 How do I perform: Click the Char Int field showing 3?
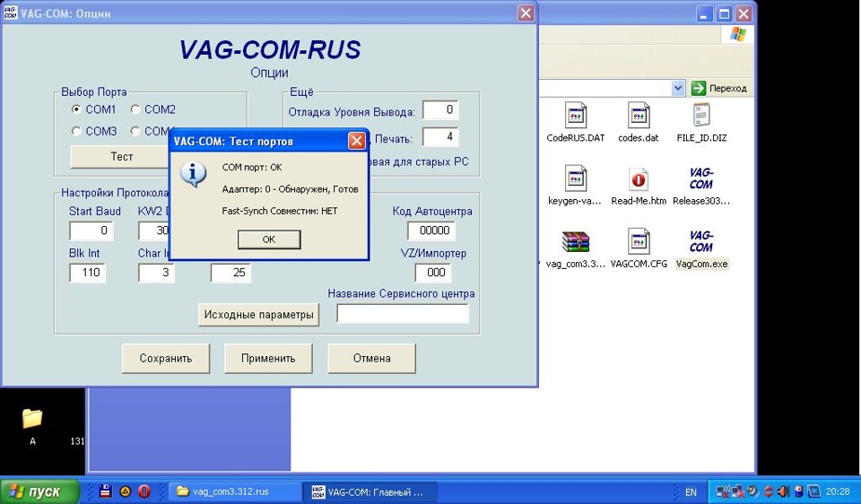coord(156,273)
